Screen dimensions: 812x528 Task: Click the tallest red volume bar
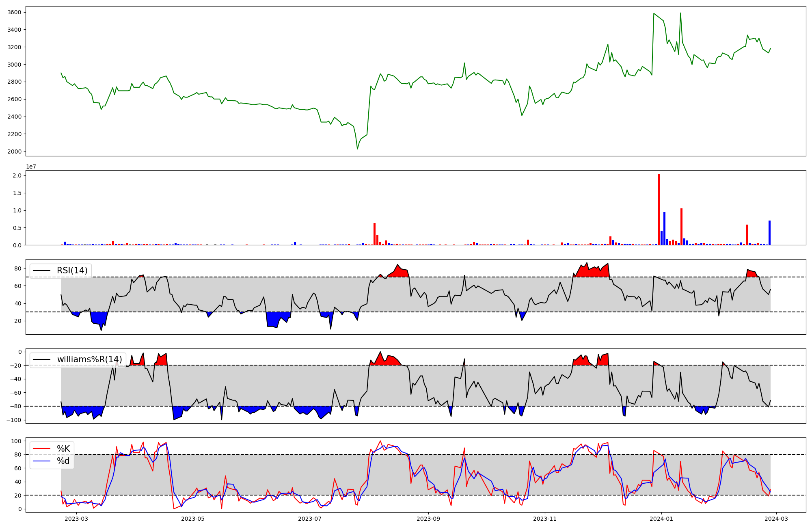[659, 209]
